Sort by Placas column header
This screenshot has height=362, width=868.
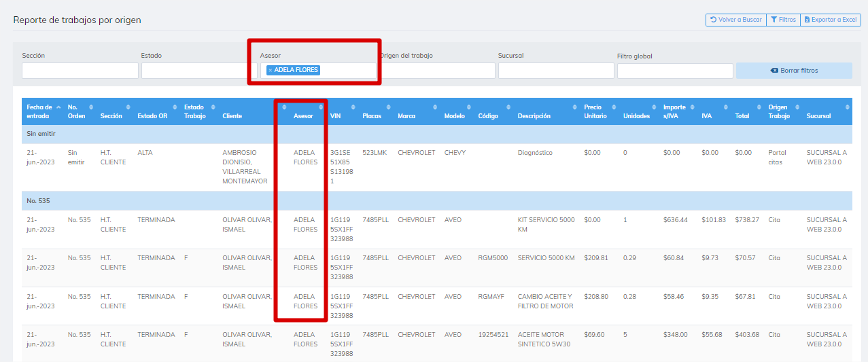377,111
